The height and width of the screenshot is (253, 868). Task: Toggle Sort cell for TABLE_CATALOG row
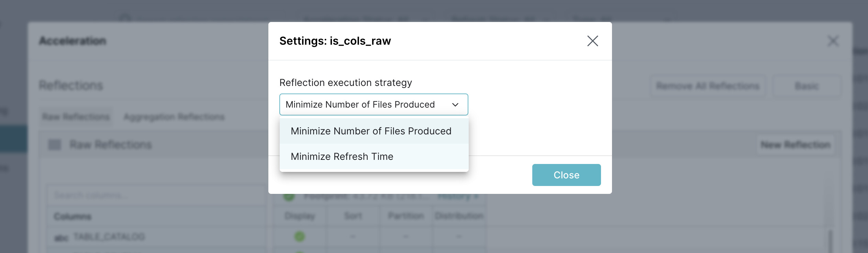(x=353, y=236)
